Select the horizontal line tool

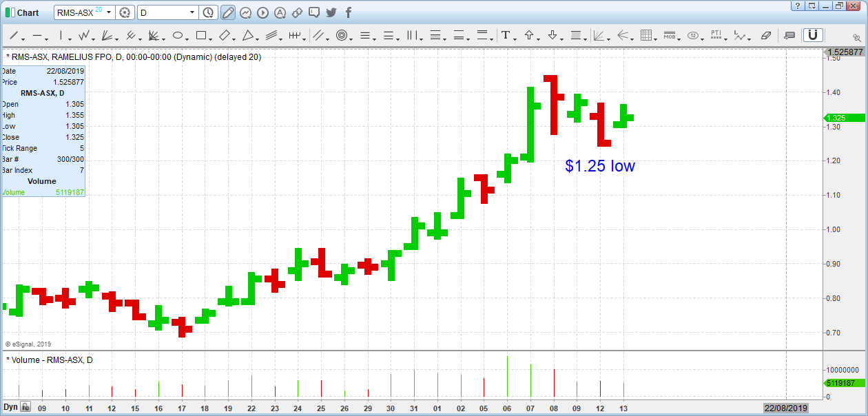(x=37, y=35)
